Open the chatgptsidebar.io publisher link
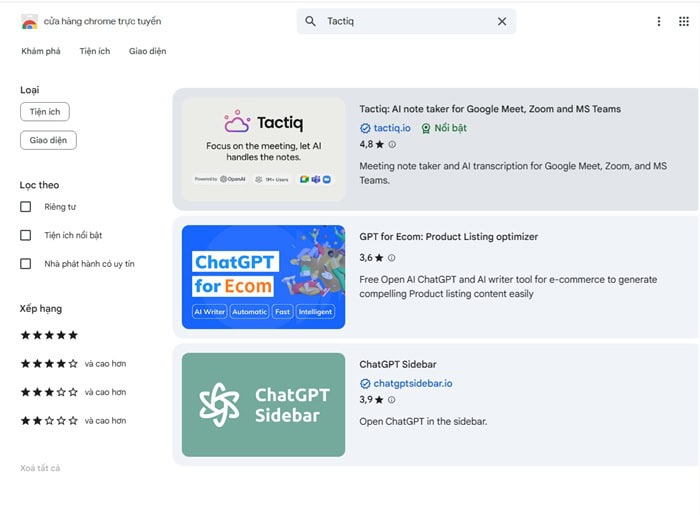Image resolution: width=700 pixels, height=515 pixels. [x=413, y=383]
